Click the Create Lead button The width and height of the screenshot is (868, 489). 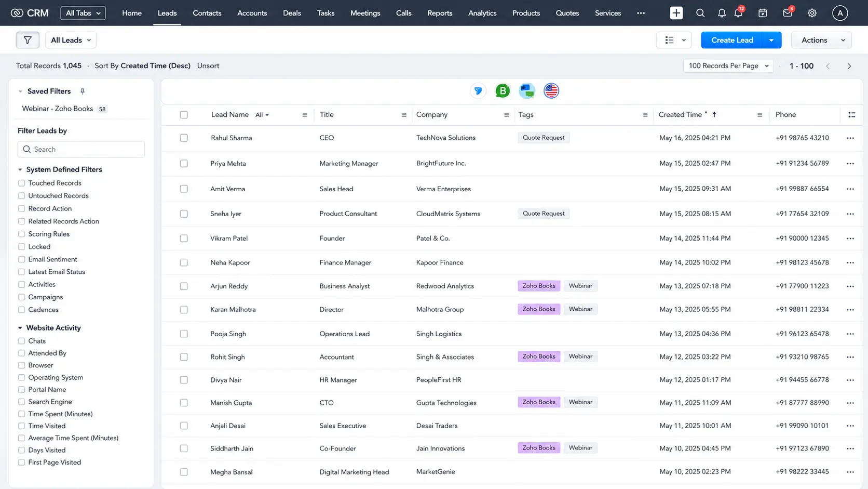pyautogui.click(x=732, y=40)
